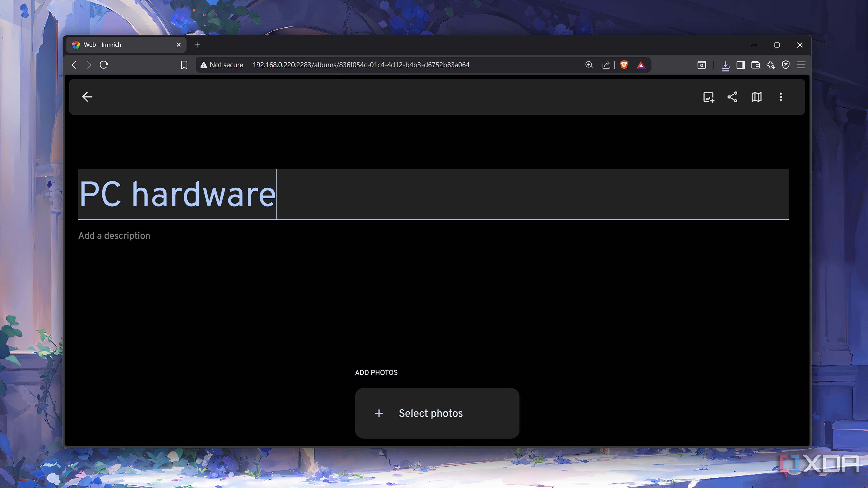Open the Brave Shields lion icon

[x=624, y=65]
